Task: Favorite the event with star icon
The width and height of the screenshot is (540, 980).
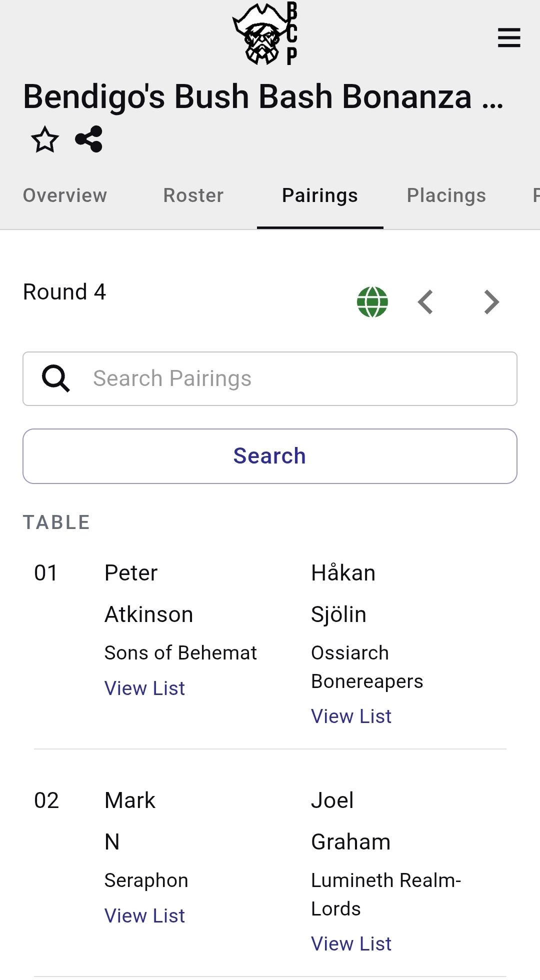Action: coord(45,139)
